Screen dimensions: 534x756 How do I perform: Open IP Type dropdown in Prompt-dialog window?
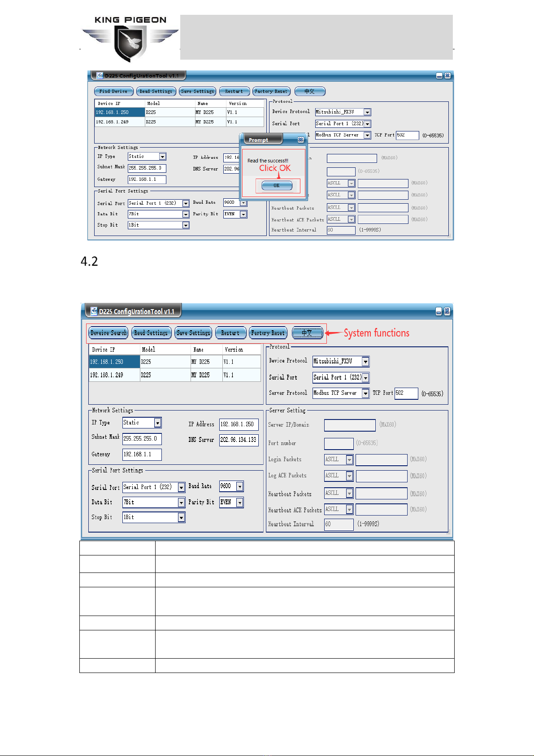point(163,157)
